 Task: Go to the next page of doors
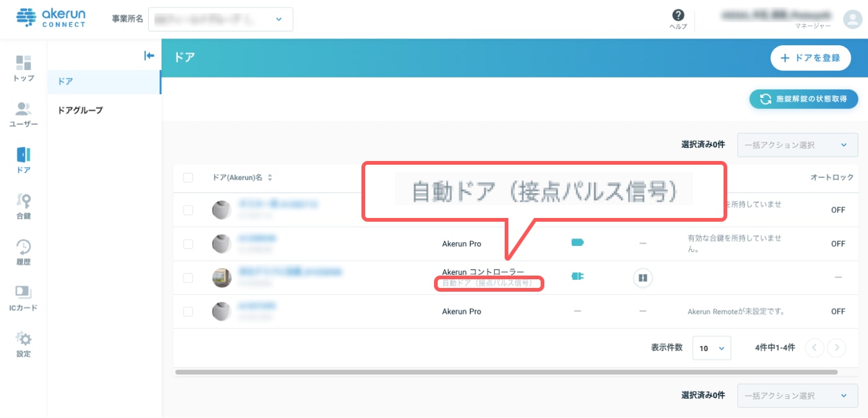point(837,347)
